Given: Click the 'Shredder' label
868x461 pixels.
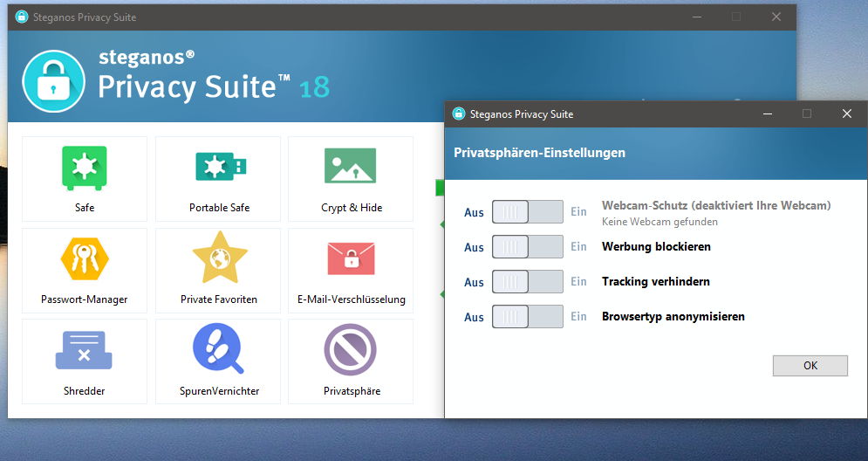Looking at the screenshot, I should [84, 390].
